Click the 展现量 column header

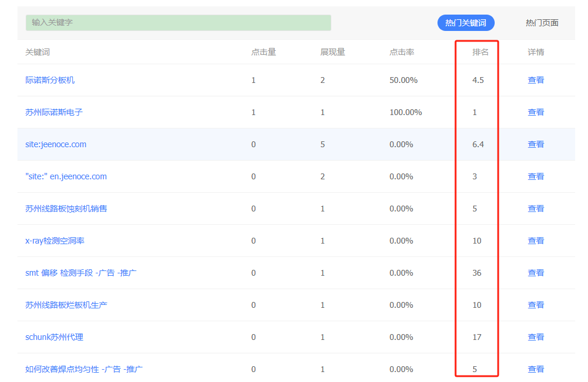point(332,52)
